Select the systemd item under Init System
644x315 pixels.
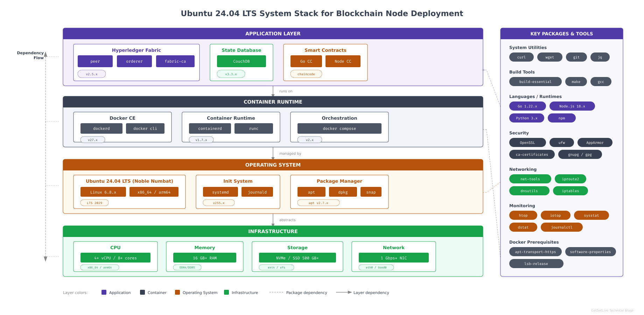pos(220,192)
